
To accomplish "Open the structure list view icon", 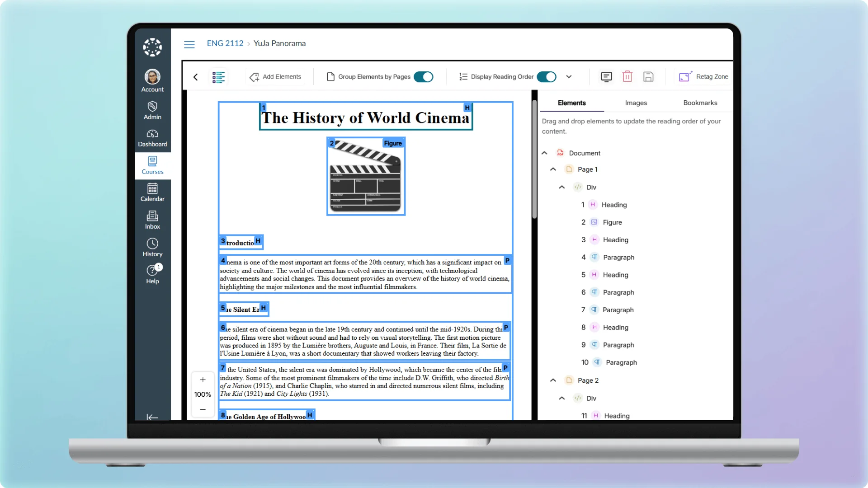I will point(218,77).
